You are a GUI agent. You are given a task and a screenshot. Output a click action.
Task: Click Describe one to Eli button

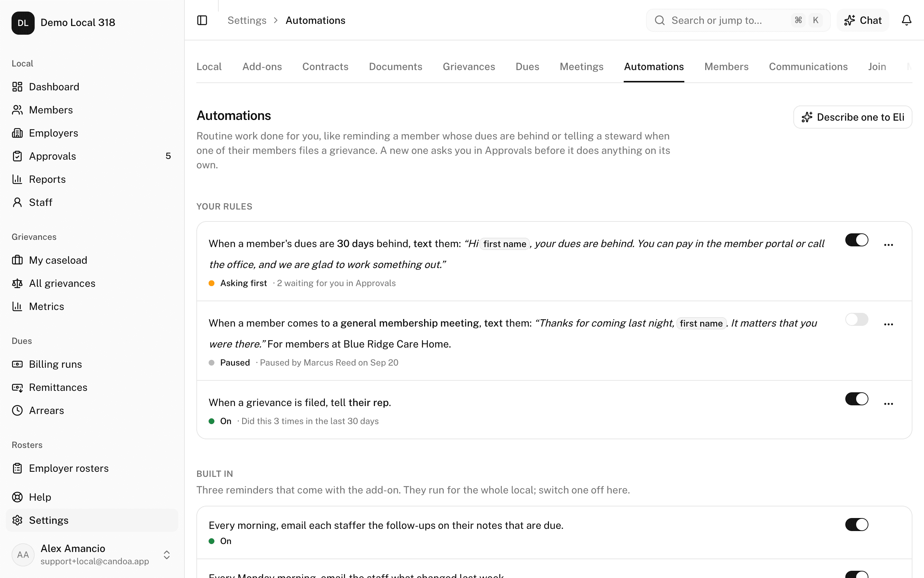pos(852,117)
